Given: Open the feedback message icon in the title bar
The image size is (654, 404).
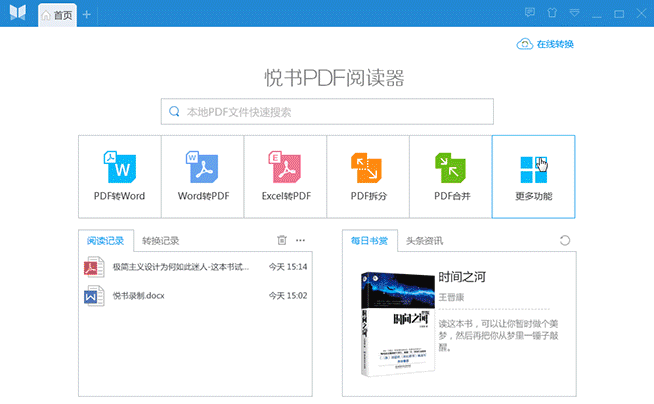Looking at the screenshot, I should click(x=530, y=13).
